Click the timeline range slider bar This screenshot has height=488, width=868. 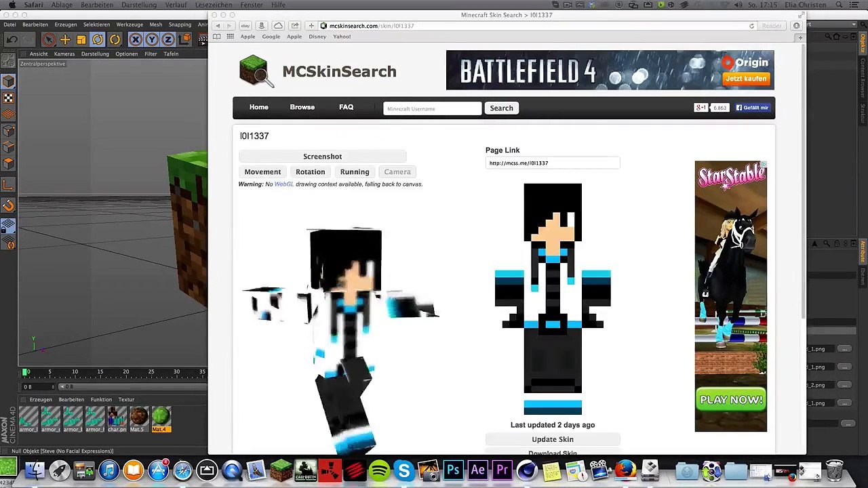click(132, 387)
